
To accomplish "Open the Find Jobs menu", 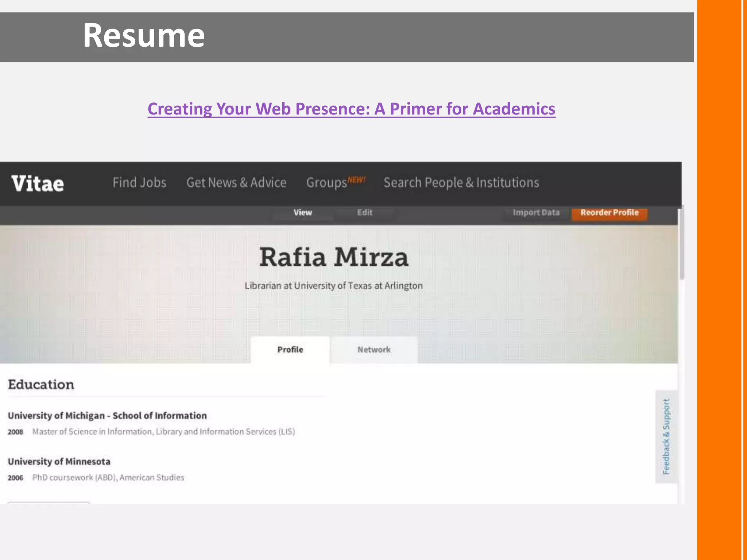I will pos(139,182).
